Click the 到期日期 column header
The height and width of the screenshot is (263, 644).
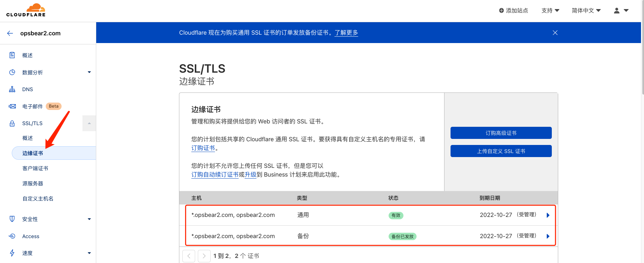(490, 198)
